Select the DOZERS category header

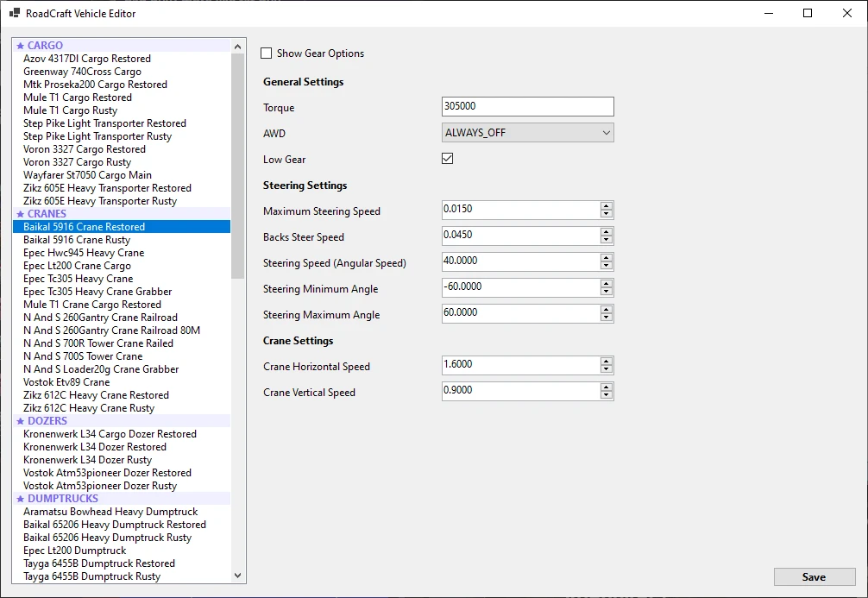pyautogui.click(x=122, y=421)
